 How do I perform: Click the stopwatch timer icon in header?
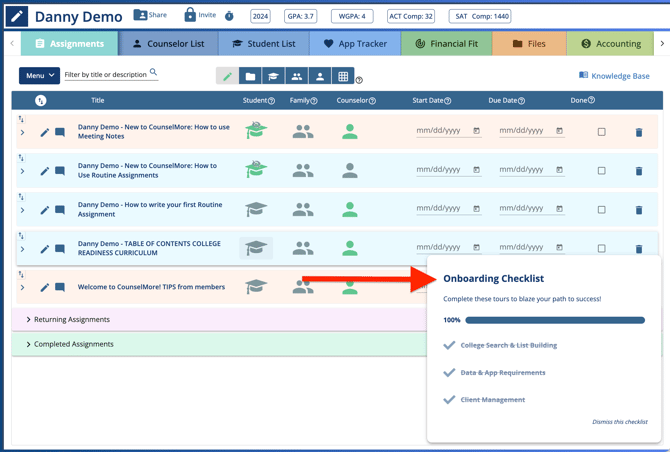coord(229,16)
